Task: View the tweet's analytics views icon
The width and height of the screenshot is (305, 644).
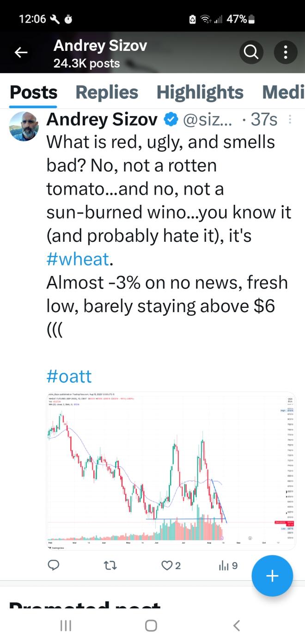Action: pyautogui.click(x=224, y=565)
